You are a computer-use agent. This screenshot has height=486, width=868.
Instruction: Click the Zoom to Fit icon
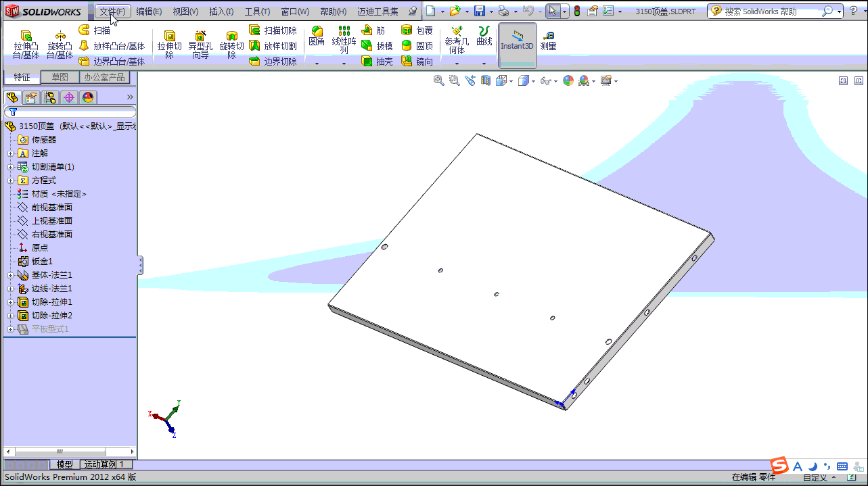[439, 80]
